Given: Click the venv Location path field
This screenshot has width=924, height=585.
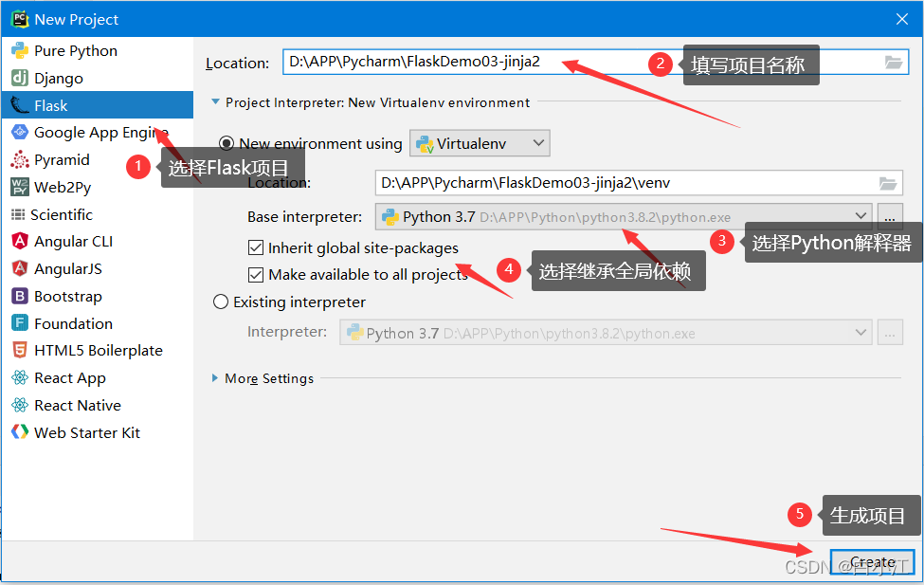Looking at the screenshot, I should [639, 183].
